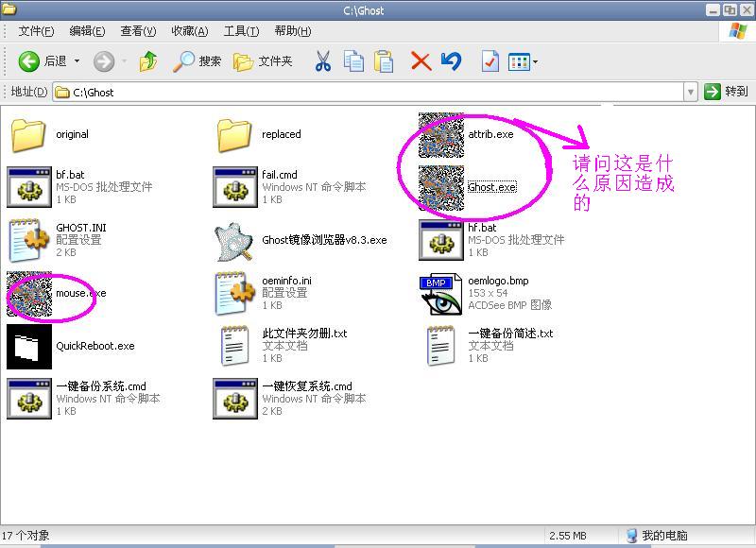This screenshot has width=756, height=548.
Task: Select the QuickReboot.exe black icon
Action: point(29,347)
